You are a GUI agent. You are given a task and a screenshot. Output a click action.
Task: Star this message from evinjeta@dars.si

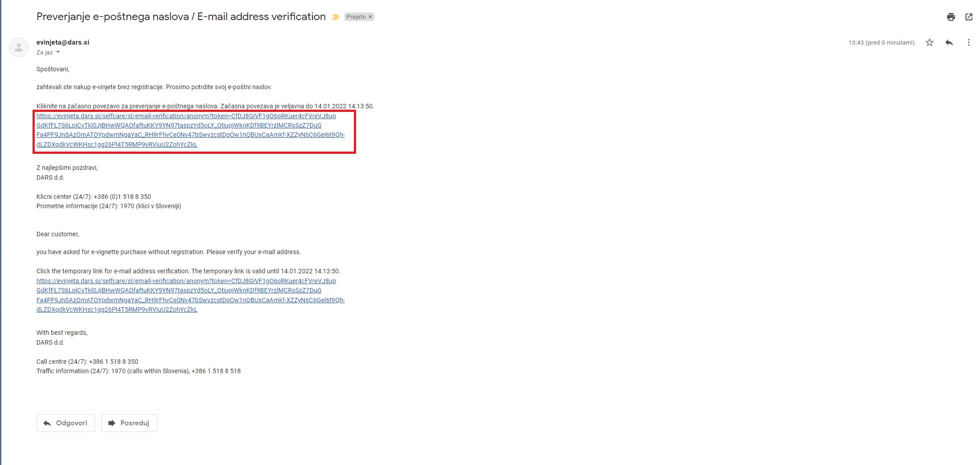point(929,43)
